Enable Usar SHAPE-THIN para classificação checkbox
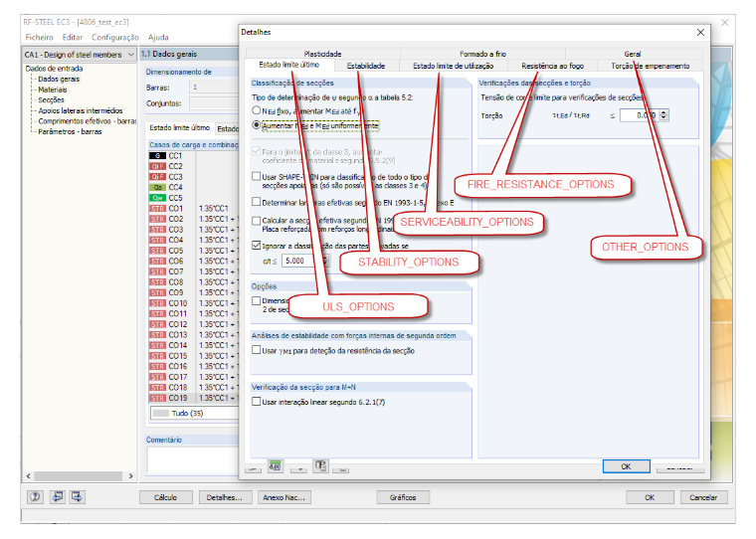 pos(257,176)
